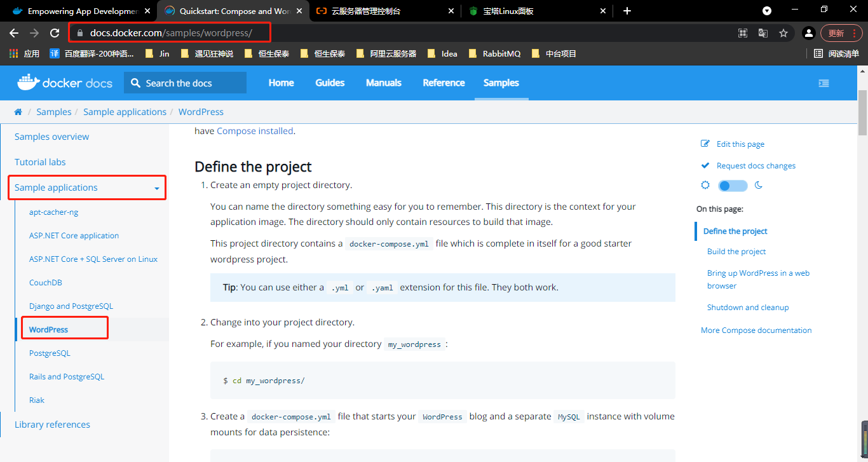Open the Jin bookmark folder
868x462 pixels.
(x=158, y=54)
